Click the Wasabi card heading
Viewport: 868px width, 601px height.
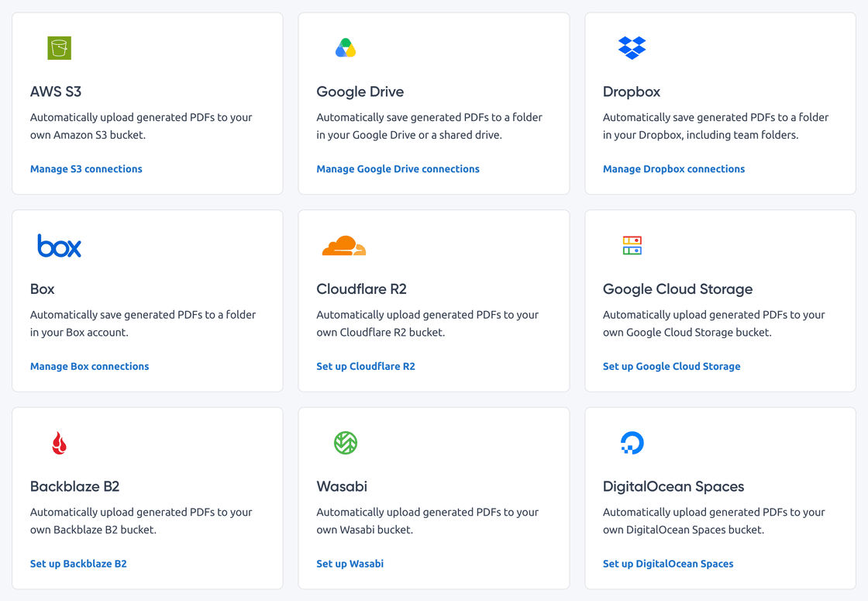[x=342, y=486]
